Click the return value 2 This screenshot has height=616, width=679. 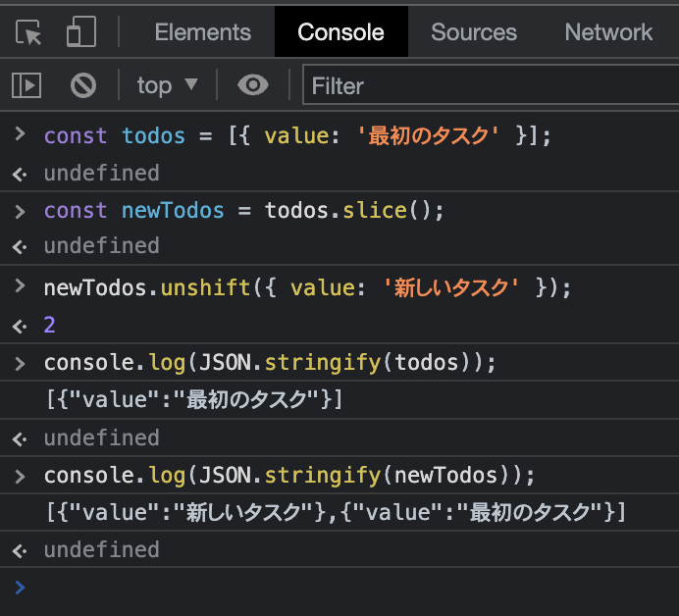coord(49,325)
